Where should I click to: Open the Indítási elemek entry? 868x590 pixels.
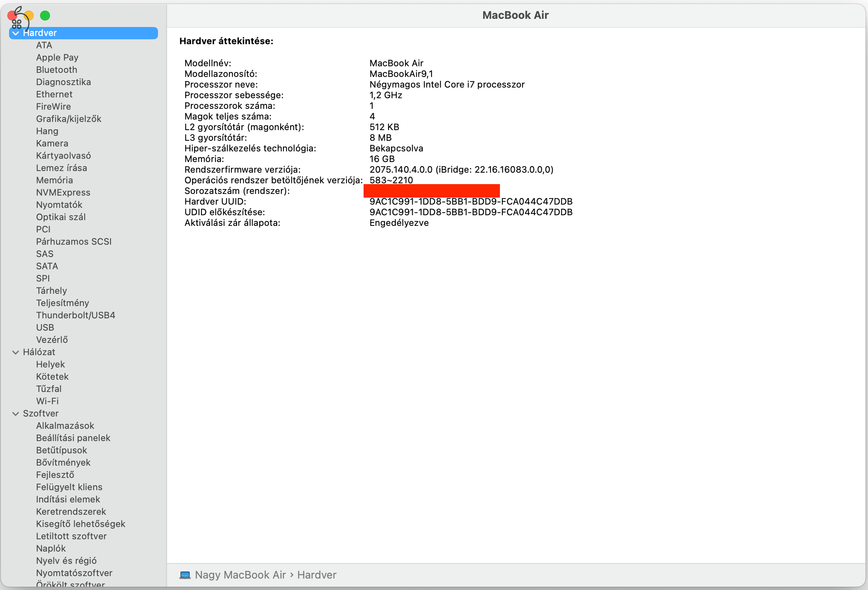tap(68, 500)
